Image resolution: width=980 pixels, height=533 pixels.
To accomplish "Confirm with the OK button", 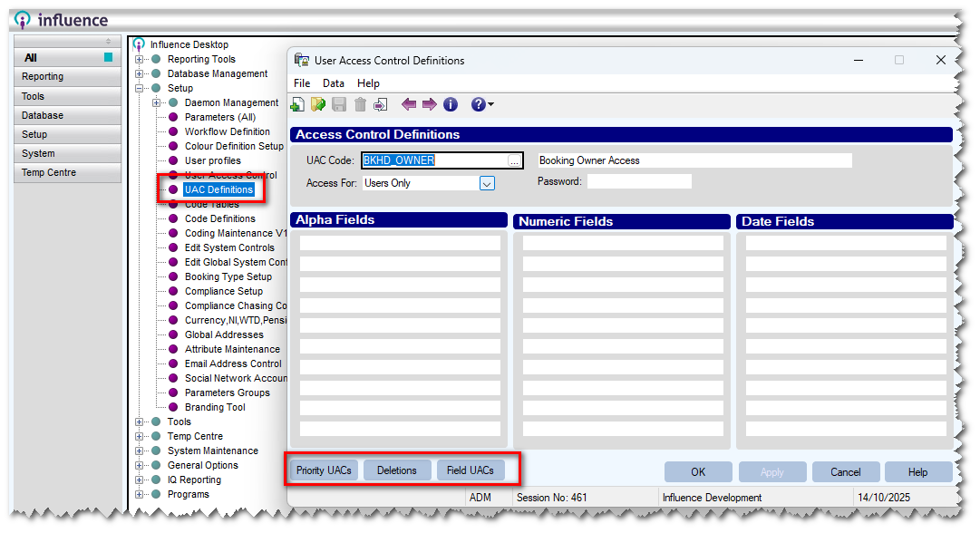I will click(698, 472).
